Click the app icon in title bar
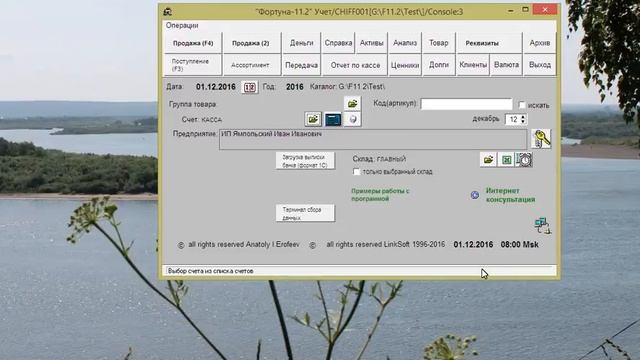Viewport: 640px width, 360px height. [x=168, y=11]
